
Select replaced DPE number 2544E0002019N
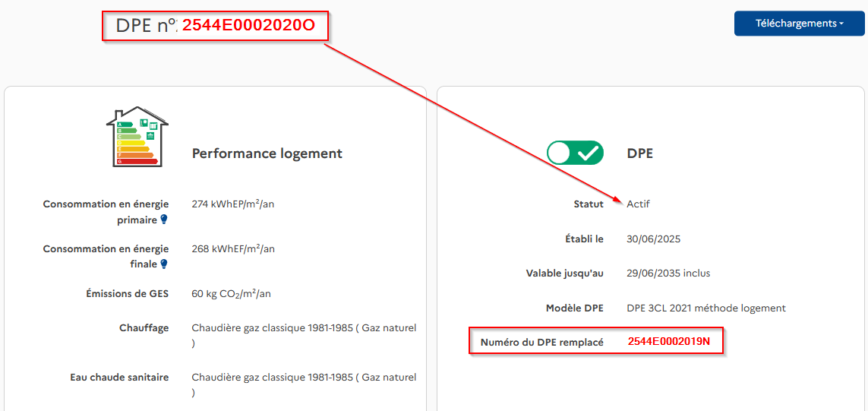tap(669, 342)
